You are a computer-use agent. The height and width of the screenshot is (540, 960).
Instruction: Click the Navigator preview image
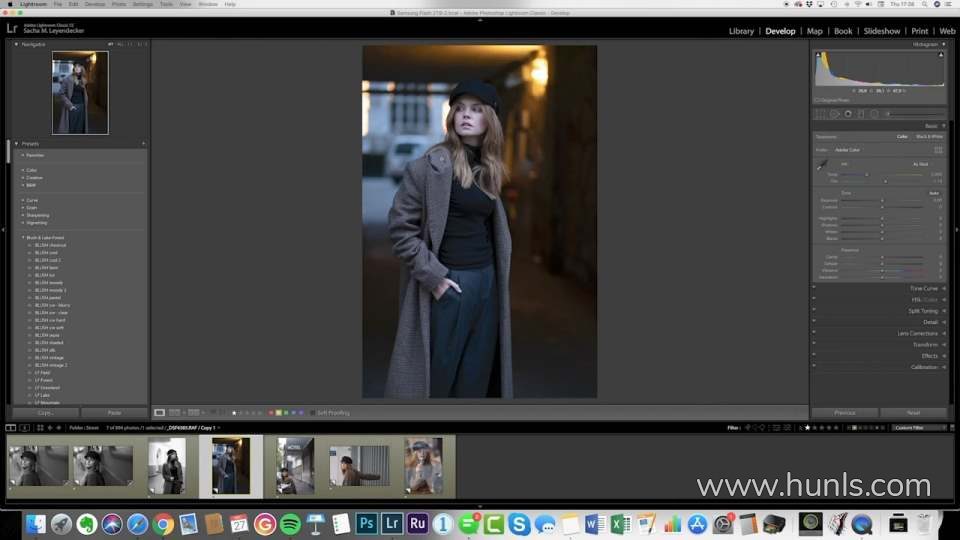(80, 92)
